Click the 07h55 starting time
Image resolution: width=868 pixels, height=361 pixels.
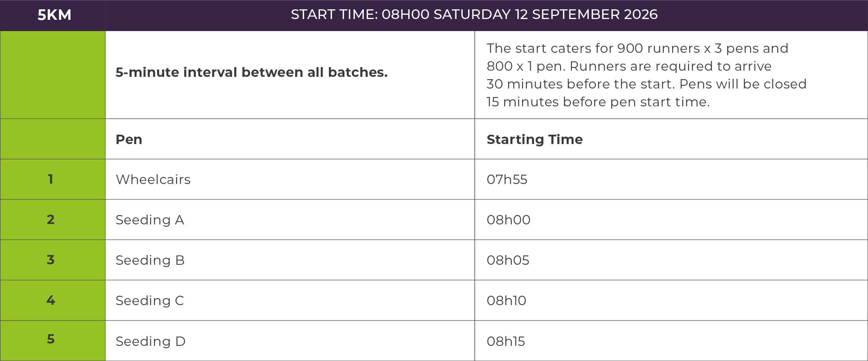[x=507, y=179]
